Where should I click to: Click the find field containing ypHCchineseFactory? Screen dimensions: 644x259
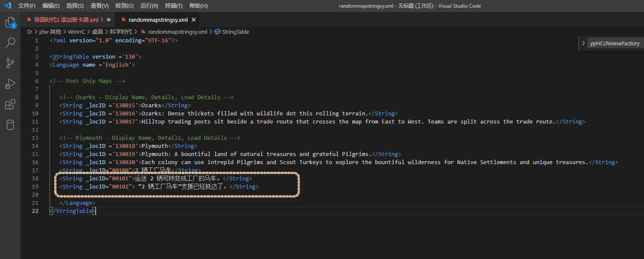615,43
